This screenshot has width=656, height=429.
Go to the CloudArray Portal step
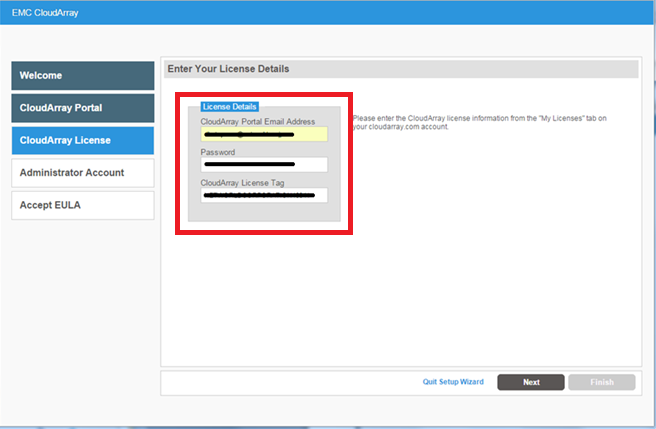(x=83, y=108)
